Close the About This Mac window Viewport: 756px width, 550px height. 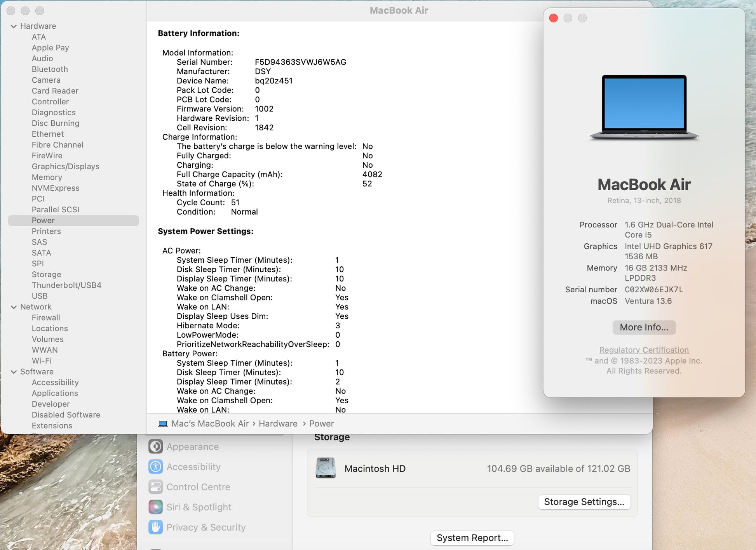554,18
